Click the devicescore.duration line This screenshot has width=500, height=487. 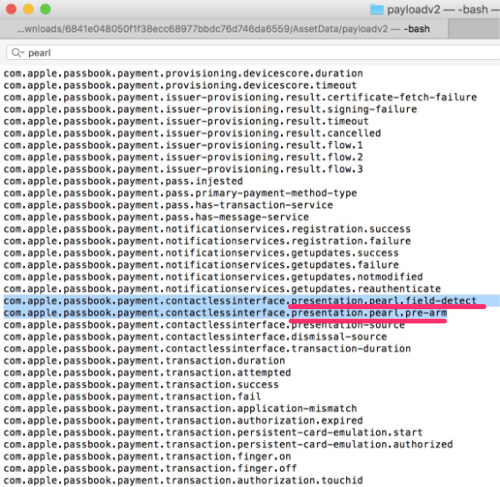183,73
